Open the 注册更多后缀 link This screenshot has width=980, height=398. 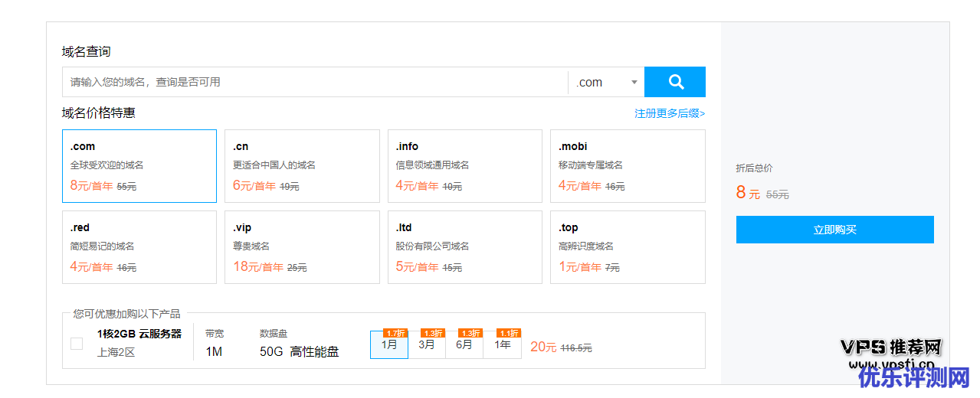coord(669,113)
